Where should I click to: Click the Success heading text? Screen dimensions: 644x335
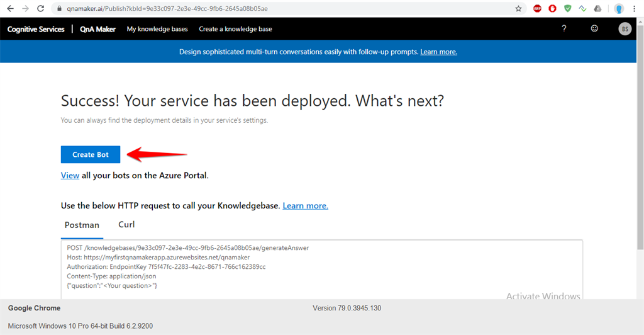click(x=252, y=101)
